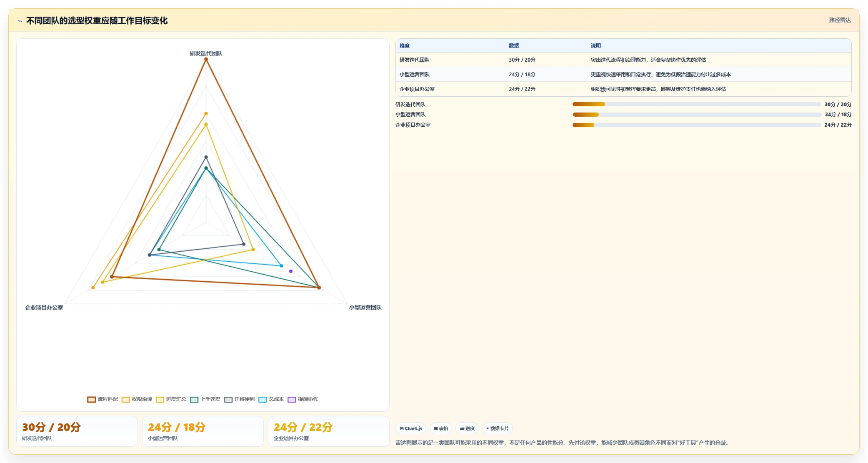This screenshot has height=463, width=868.
Task: Select the 说明 column header
Action: [596, 46]
